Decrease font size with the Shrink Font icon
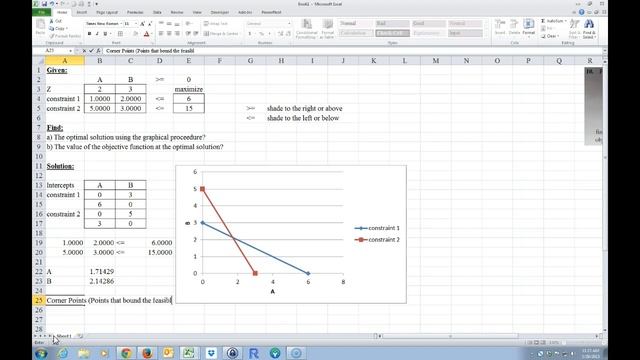Screen dimensions: 640x360 pyautogui.click(x=150, y=24)
